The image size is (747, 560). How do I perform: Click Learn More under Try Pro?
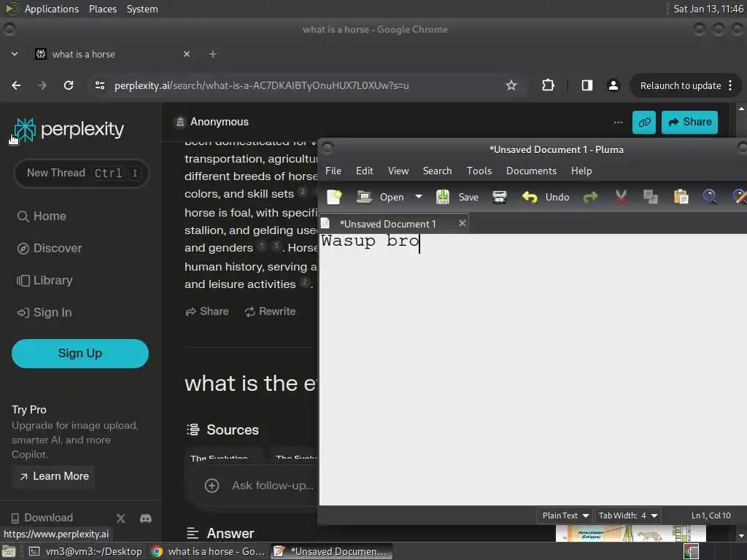coord(54,476)
